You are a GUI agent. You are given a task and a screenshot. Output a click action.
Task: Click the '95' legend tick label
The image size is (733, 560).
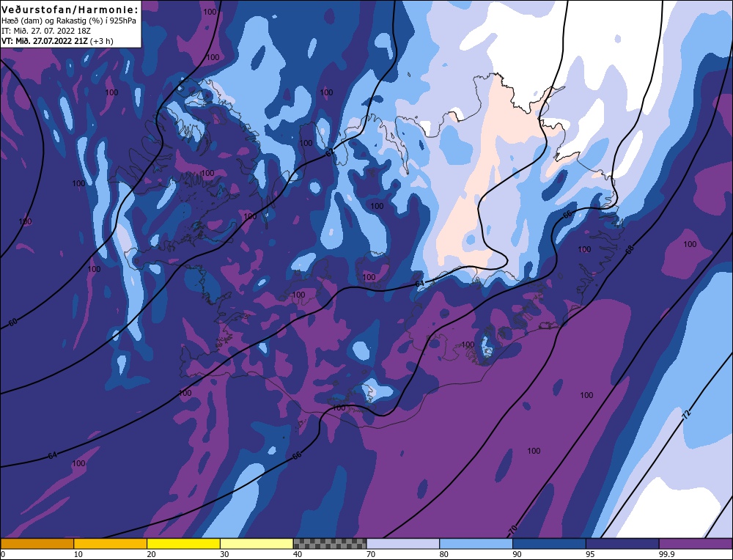click(590, 554)
